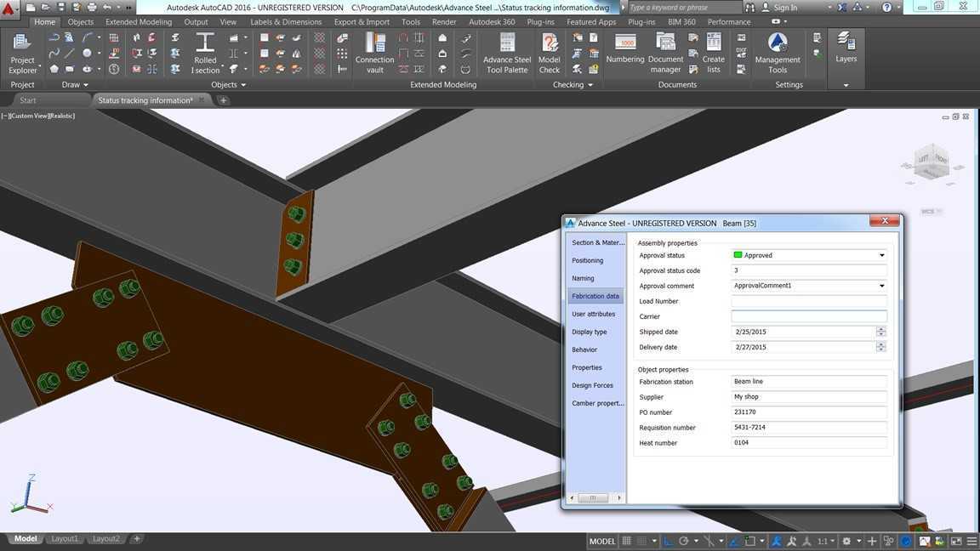Toggle hardware acceleration circle icon in status bar
The image size is (980, 551).
[x=906, y=541]
